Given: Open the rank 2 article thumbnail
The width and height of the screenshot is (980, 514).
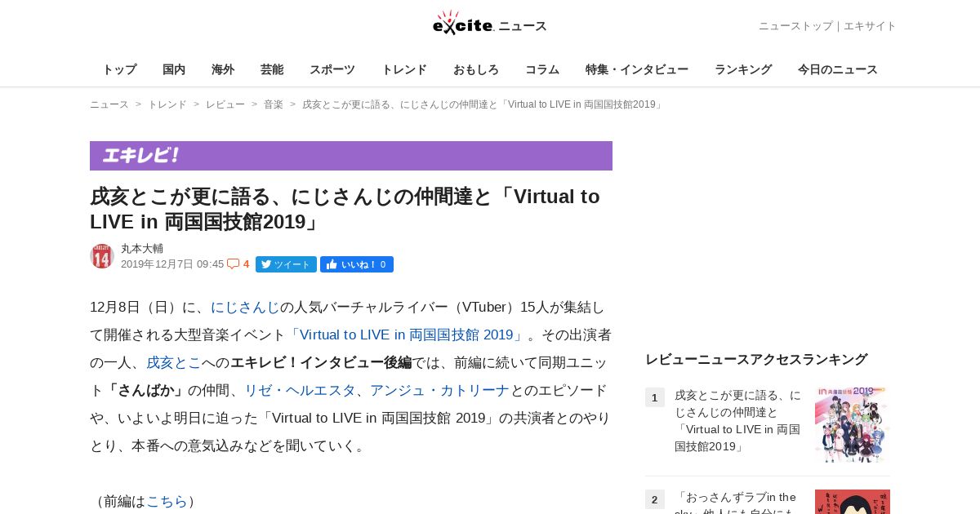Looking at the screenshot, I should point(853,502).
